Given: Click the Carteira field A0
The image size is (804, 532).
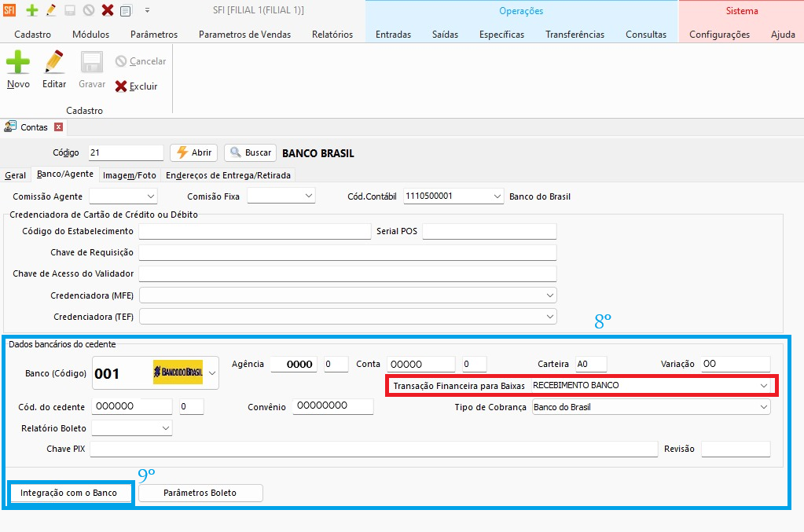Looking at the screenshot, I should [x=591, y=364].
